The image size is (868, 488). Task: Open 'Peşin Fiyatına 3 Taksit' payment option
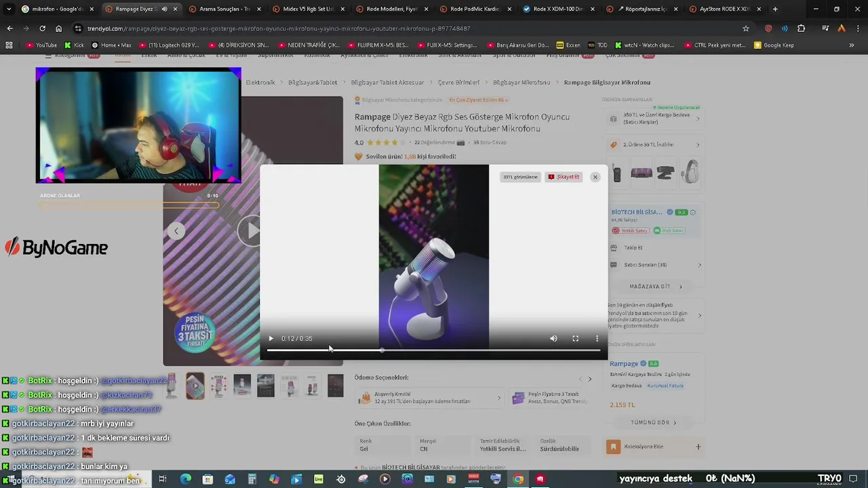click(x=551, y=398)
